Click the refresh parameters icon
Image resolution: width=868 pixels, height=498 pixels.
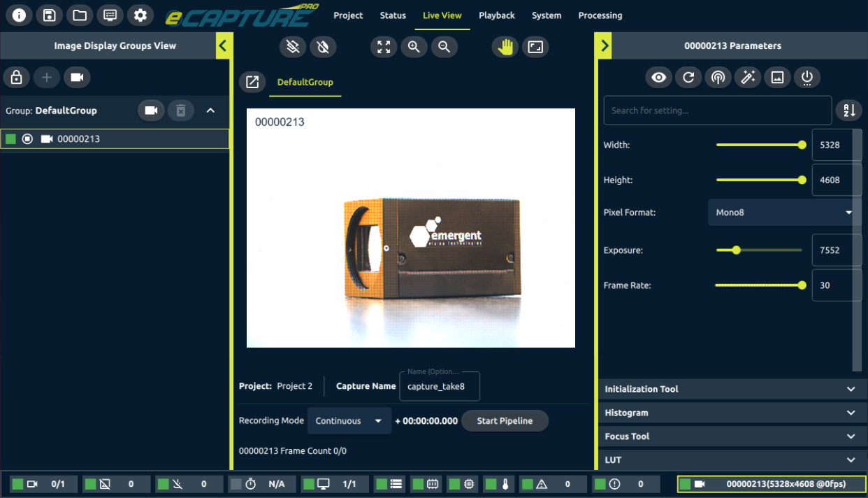click(x=688, y=77)
